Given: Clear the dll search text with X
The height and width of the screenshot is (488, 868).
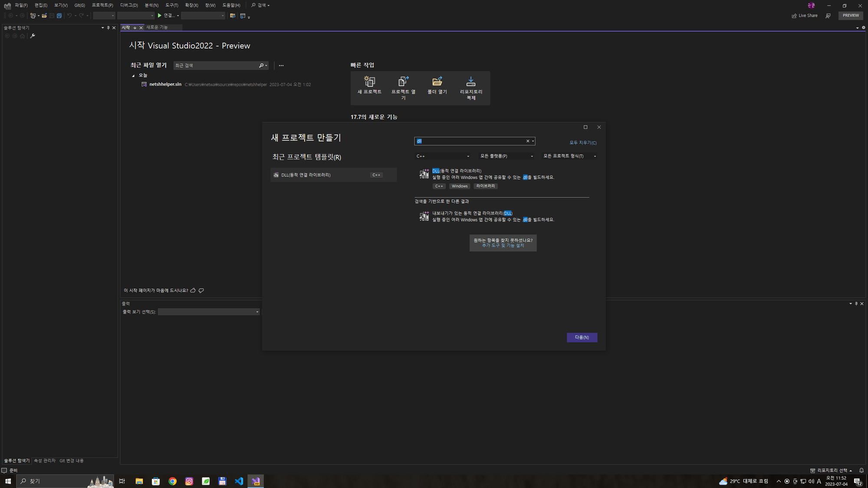Looking at the screenshot, I should point(528,141).
